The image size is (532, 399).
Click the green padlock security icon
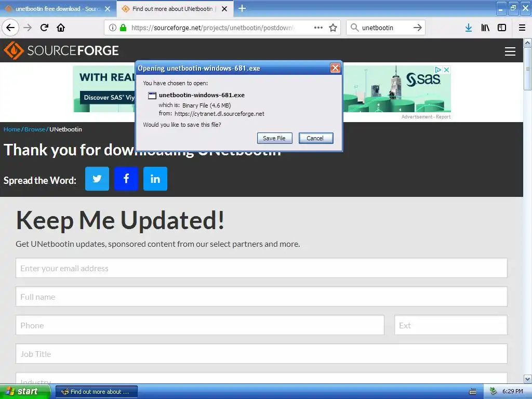click(123, 28)
